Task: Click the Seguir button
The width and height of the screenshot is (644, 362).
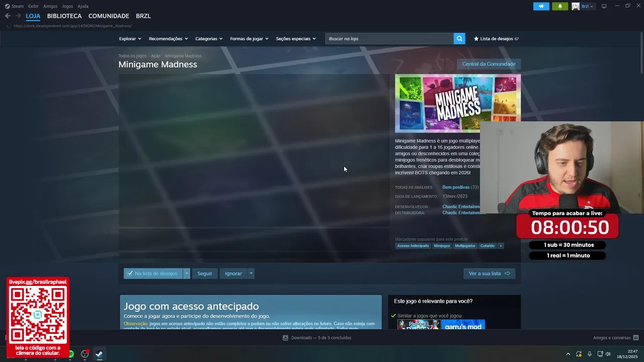Action: coord(205,274)
